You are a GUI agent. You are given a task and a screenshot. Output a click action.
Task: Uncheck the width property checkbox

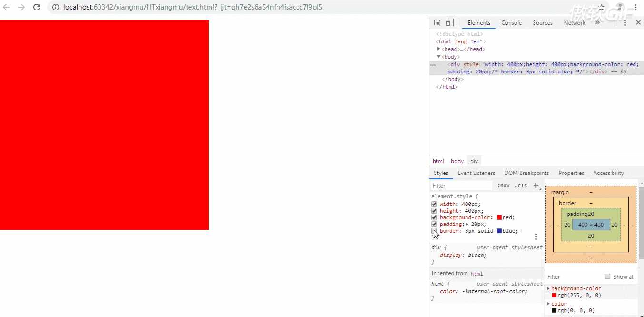pyautogui.click(x=434, y=204)
